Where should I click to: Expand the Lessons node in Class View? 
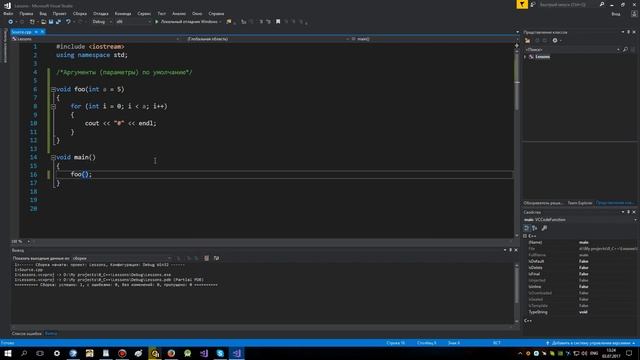[525, 57]
